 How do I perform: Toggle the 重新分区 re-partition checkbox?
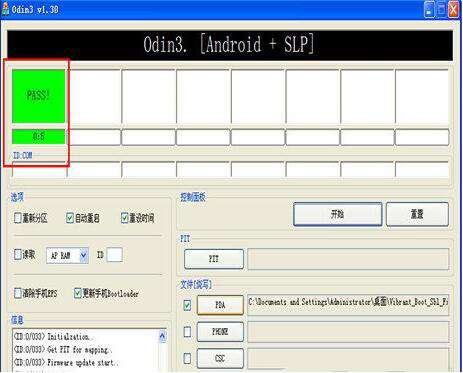18,218
